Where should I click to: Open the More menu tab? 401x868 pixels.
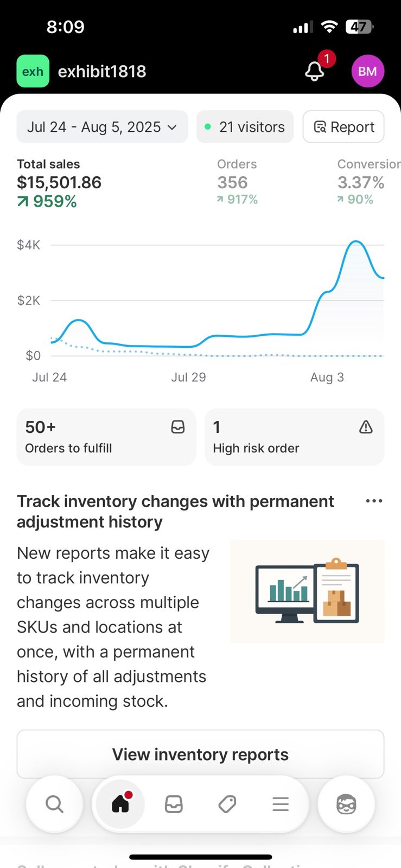coord(281,804)
